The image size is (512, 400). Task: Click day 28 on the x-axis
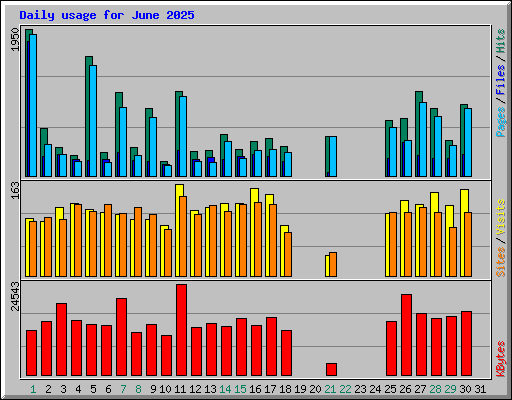[x=435, y=389]
